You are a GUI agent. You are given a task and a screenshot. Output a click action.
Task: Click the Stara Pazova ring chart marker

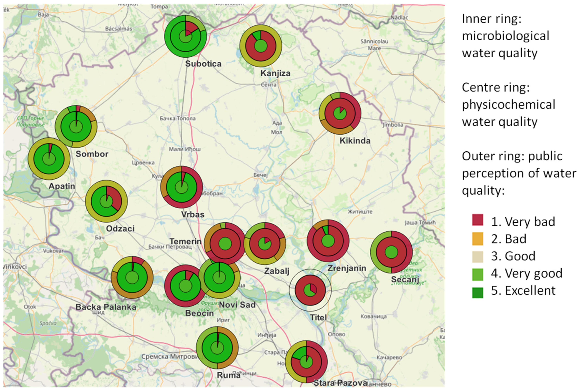[306, 362]
